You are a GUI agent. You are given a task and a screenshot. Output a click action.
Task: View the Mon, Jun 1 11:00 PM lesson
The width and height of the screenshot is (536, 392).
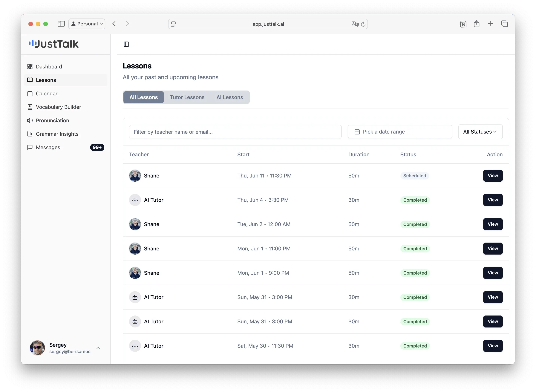coord(493,249)
